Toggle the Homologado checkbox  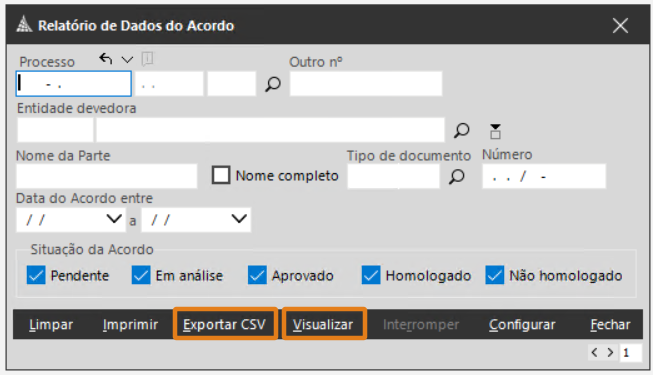coord(371,275)
